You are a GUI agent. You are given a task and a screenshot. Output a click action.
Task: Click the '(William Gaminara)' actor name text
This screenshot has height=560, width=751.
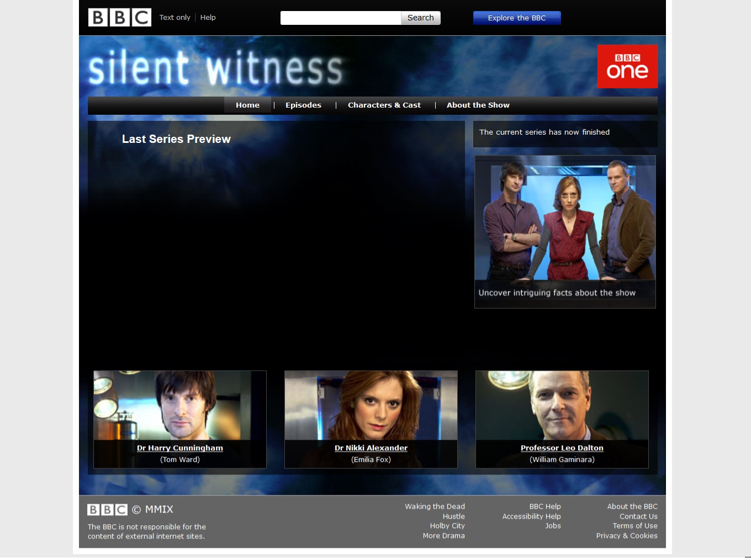click(x=562, y=460)
